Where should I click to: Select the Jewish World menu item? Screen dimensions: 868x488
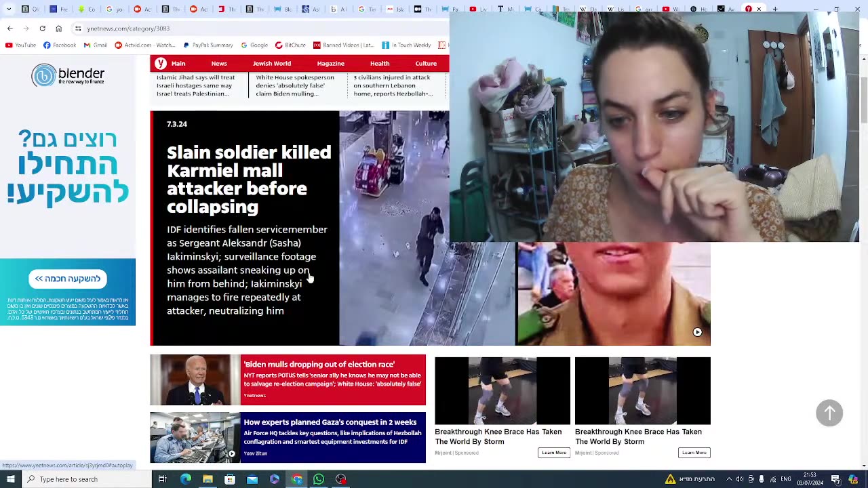tap(272, 64)
